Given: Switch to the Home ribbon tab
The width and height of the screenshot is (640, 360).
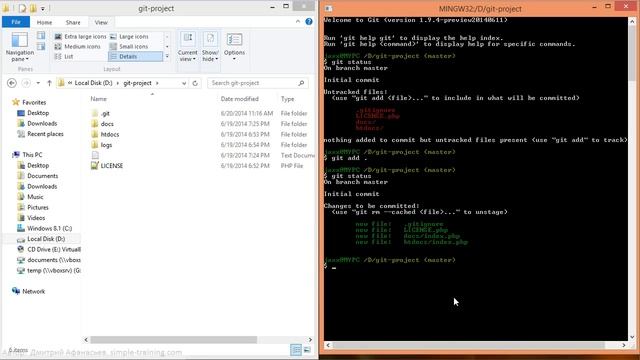Looking at the screenshot, I should pos(44,22).
